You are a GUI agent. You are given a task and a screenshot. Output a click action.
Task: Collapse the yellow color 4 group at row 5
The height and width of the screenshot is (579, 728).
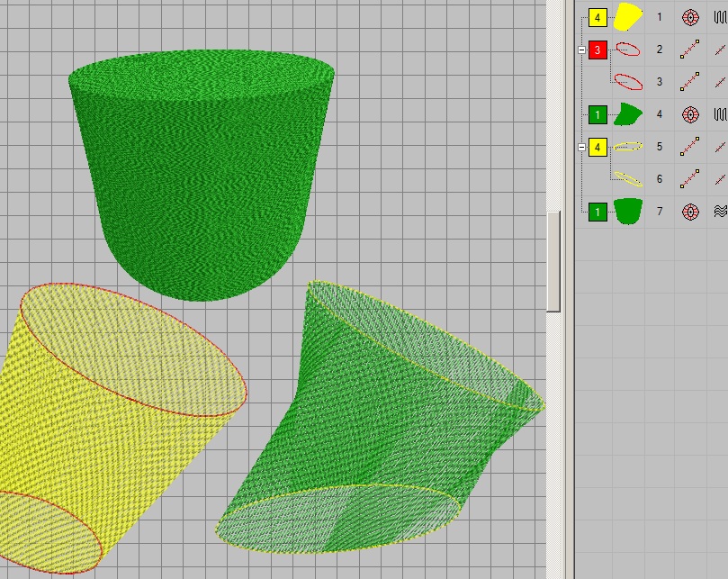581,148
